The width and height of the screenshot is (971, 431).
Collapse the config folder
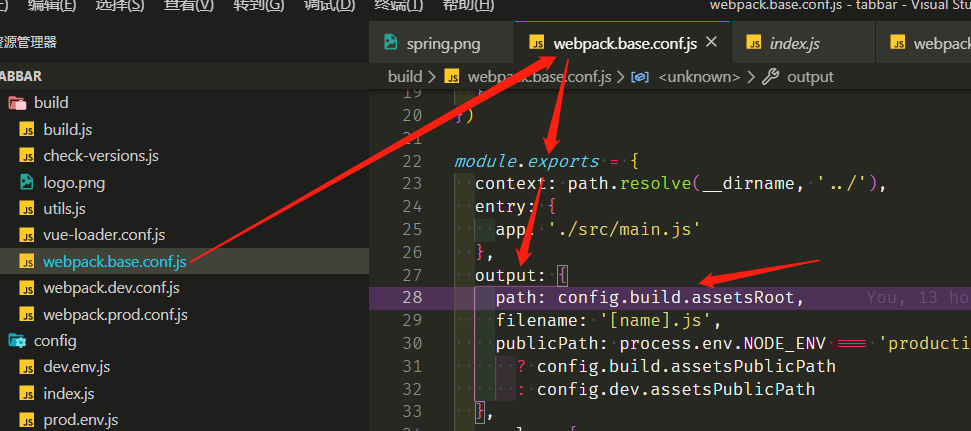(x=55, y=341)
